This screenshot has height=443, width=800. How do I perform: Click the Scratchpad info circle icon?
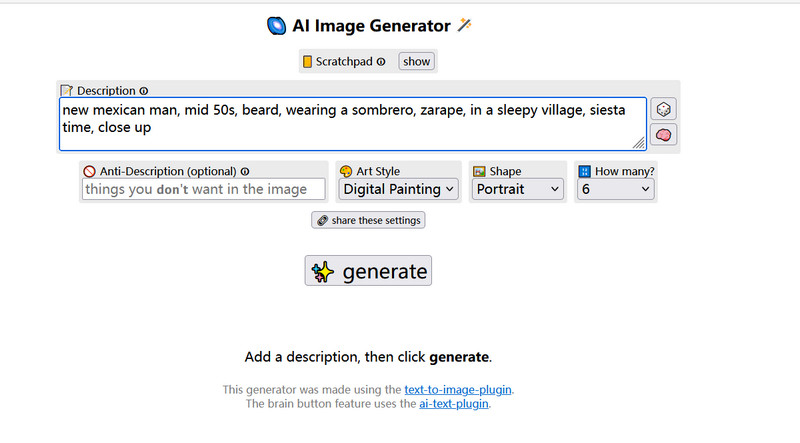(381, 62)
